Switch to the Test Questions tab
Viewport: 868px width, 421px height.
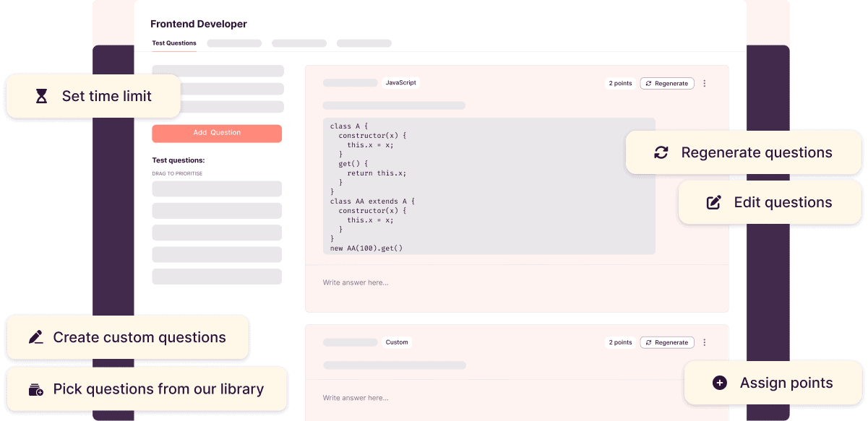(x=174, y=43)
